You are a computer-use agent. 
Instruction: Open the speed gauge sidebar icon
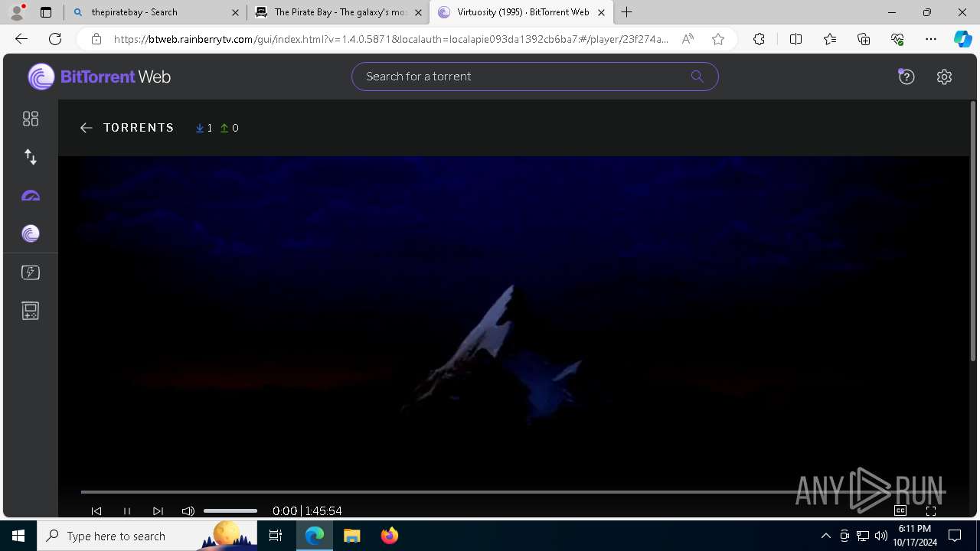tap(31, 196)
